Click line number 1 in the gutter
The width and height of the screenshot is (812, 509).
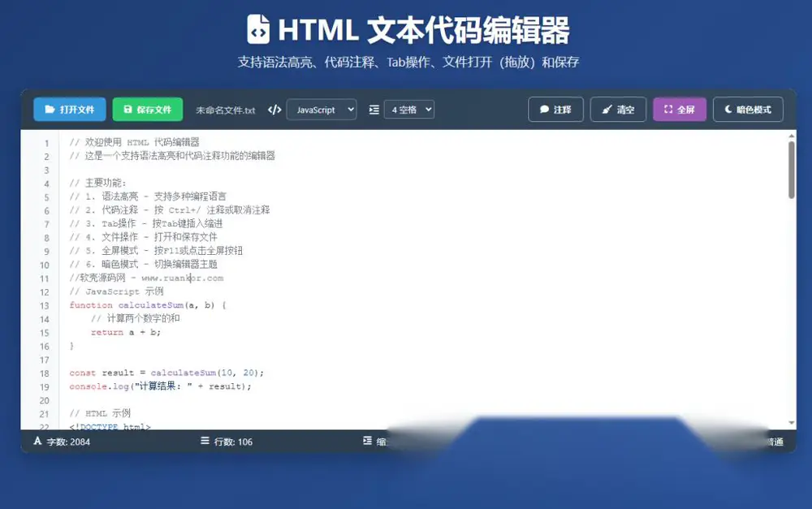46,143
